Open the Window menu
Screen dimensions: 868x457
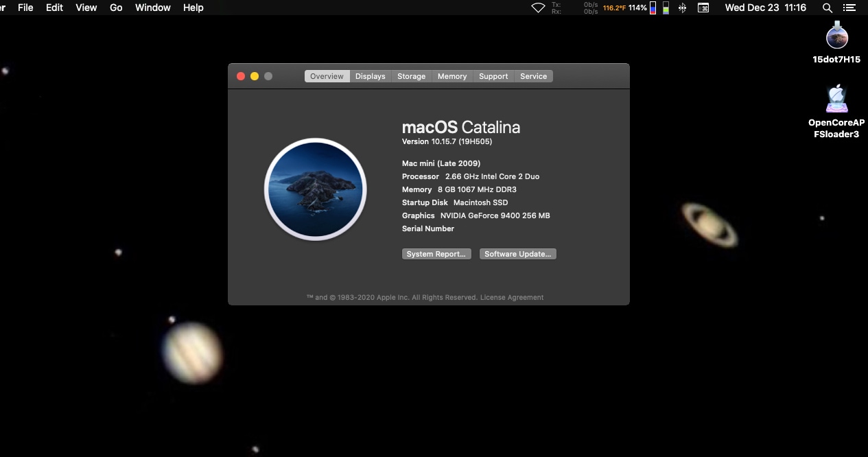[153, 8]
